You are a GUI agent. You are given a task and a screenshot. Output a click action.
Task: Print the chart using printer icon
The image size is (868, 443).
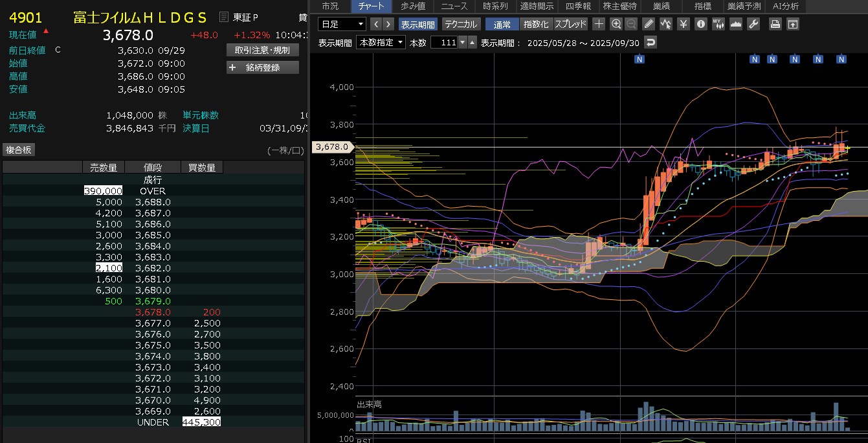point(775,24)
